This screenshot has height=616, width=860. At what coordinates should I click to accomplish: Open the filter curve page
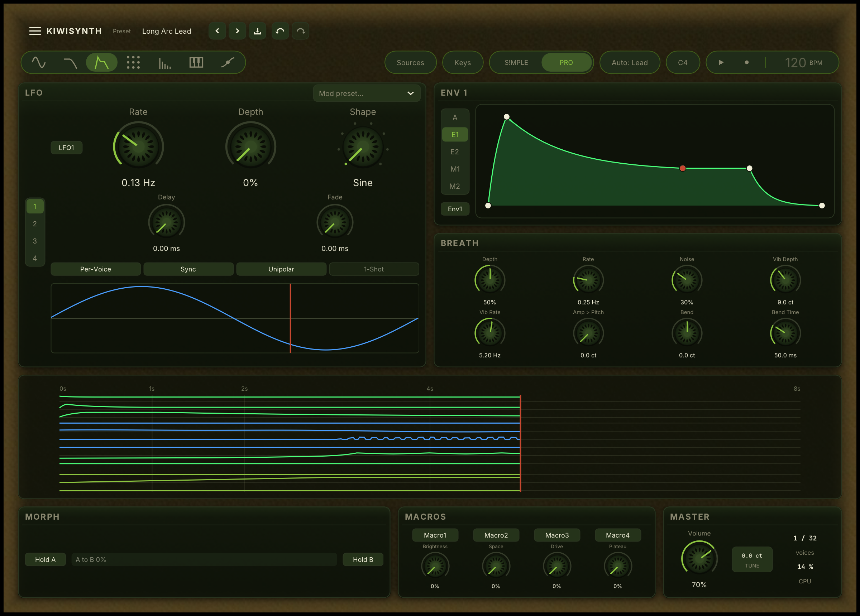[x=70, y=63]
